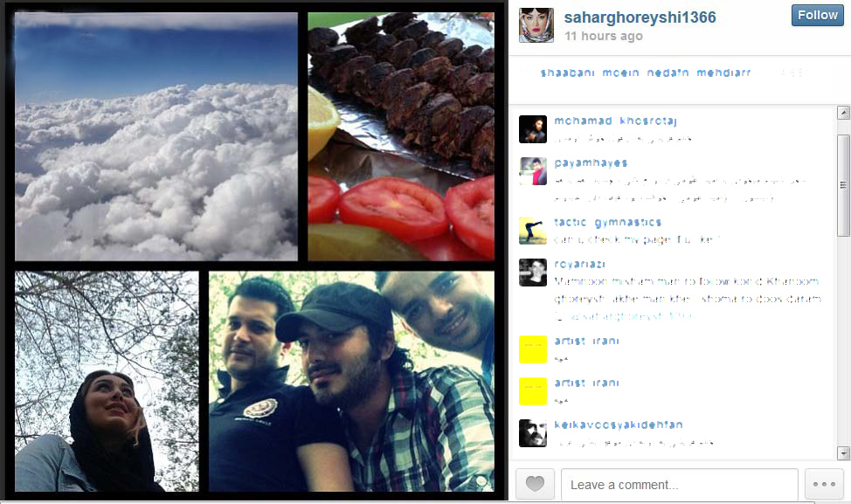Open keikavoosyakidehfan's avatar
Image resolution: width=851 pixels, height=504 pixels.
pos(532,433)
